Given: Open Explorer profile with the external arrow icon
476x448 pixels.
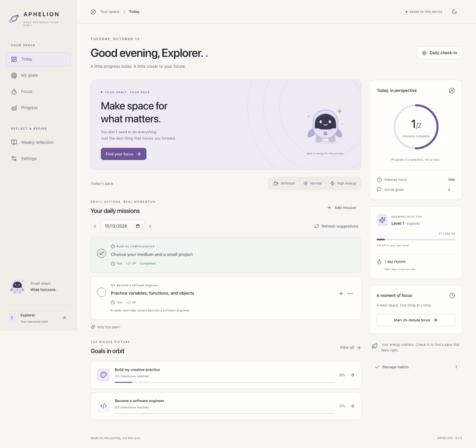Looking at the screenshot, I should click(x=64, y=318).
